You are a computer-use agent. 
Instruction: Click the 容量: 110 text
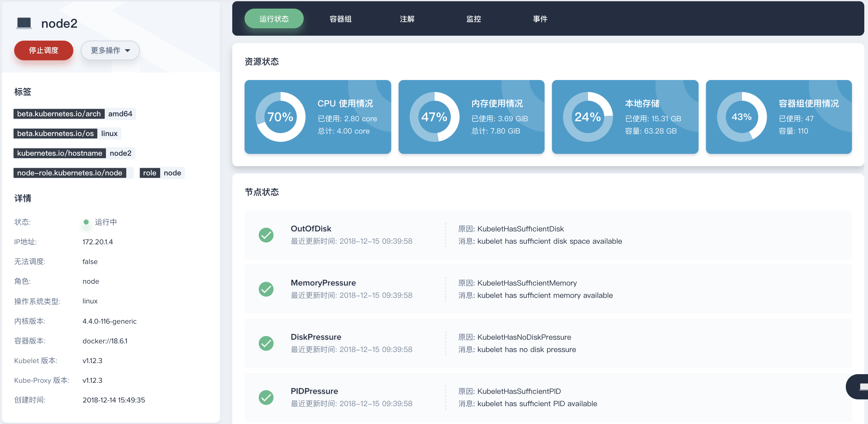793,131
